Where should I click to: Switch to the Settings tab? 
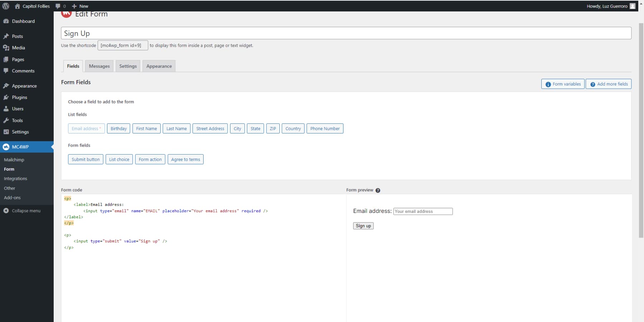pyautogui.click(x=128, y=66)
